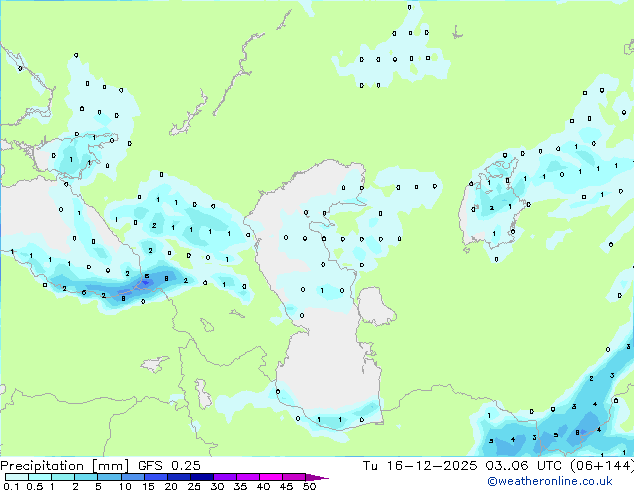
Task: Pick the 15–20 mm legend color swatch
Action: pos(155,477)
